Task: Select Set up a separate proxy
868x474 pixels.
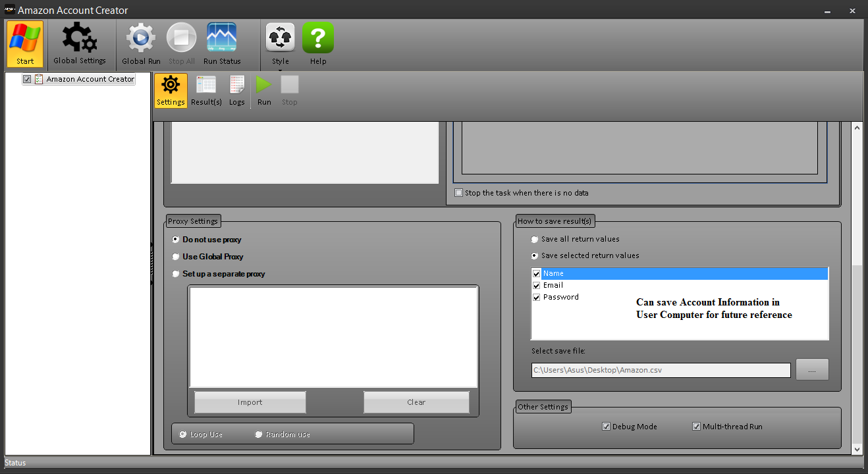Action: [175, 274]
